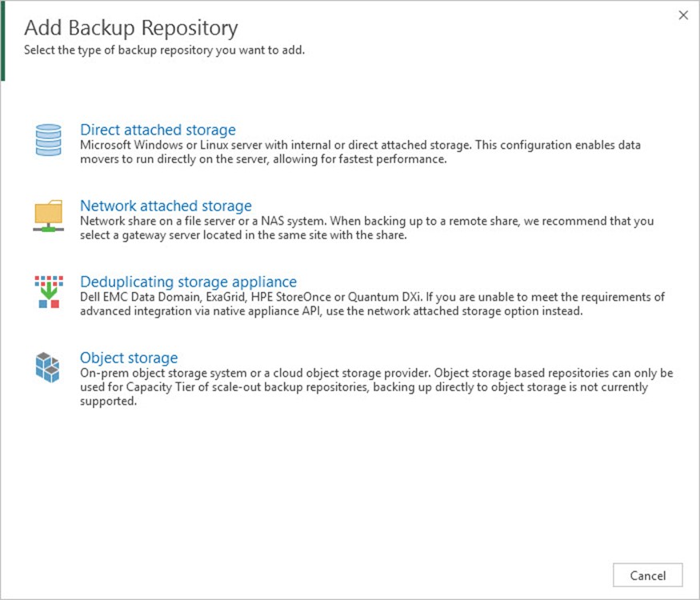The width and height of the screenshot is (700, 600).
Task: Click the Add Backup Repository title text
Action: click(131, 28)
